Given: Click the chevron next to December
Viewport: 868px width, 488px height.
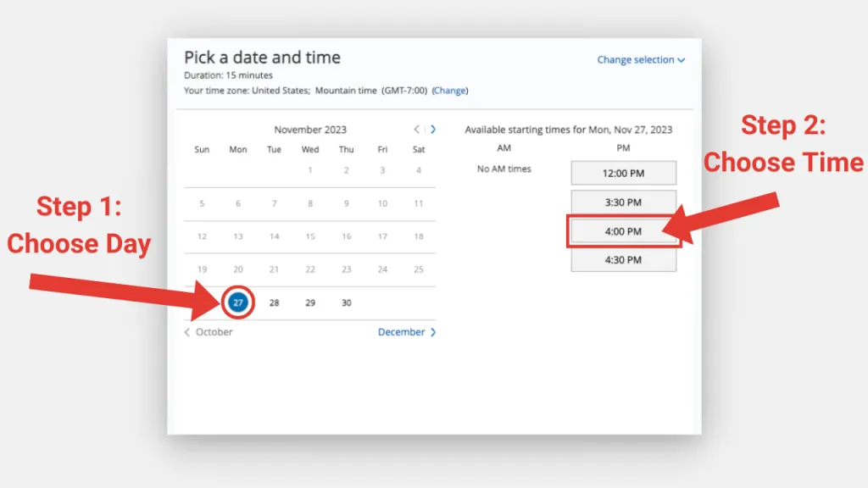Looking at the screenshot, I should (433, 332).
